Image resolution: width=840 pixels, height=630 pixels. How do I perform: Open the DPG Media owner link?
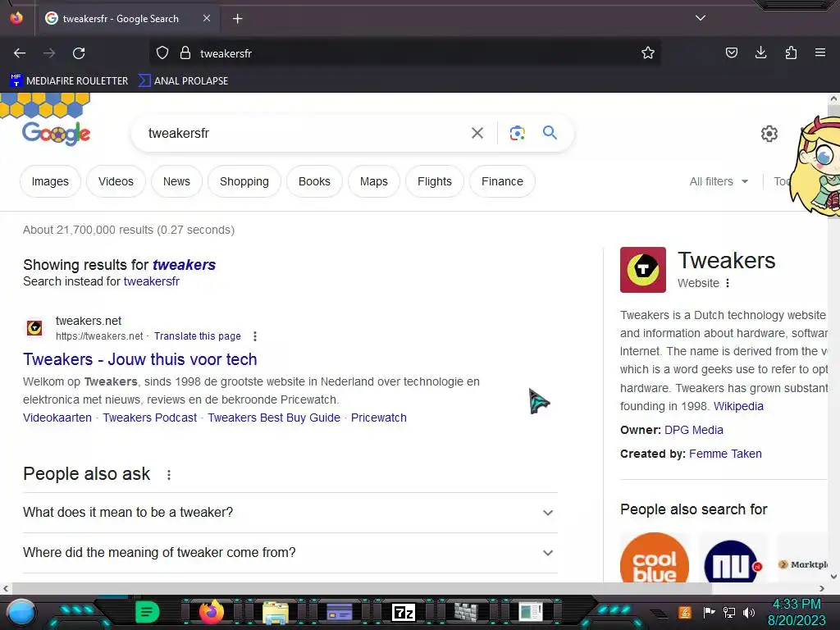[694, 430]
